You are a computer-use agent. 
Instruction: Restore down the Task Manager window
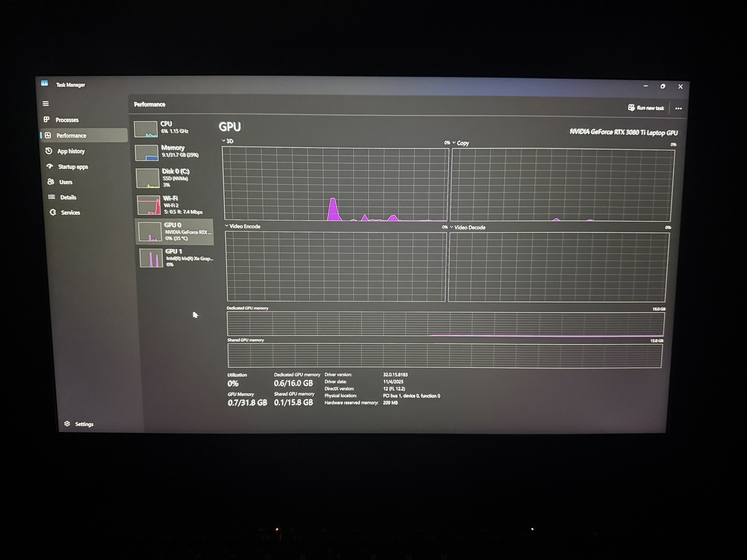(x=662, y=86)
